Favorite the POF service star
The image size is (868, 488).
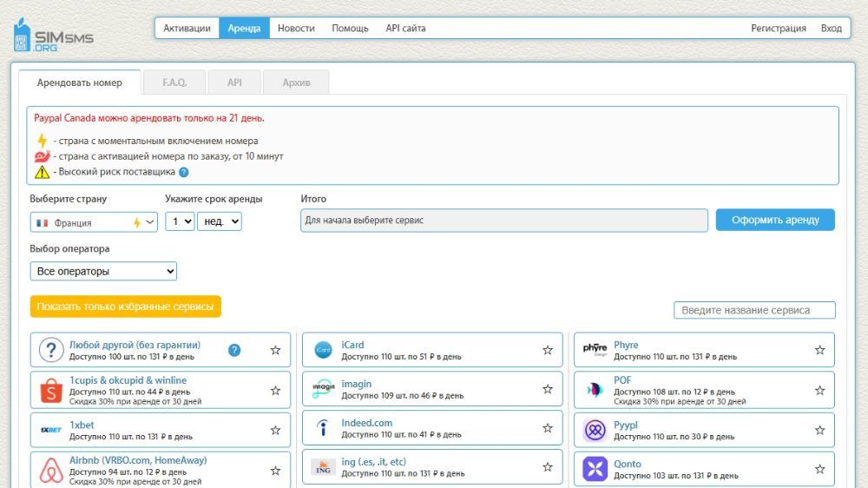[820, 391]
